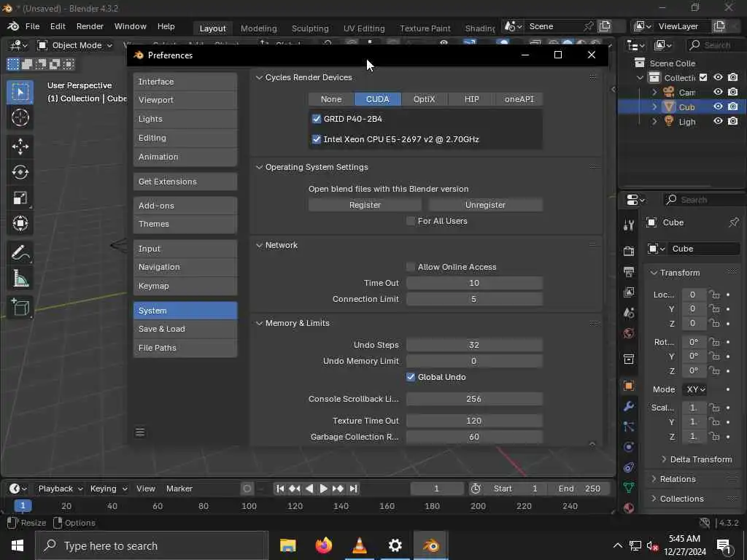Select the Select Box tool
The image size is (747, 560).
(20, 92)
